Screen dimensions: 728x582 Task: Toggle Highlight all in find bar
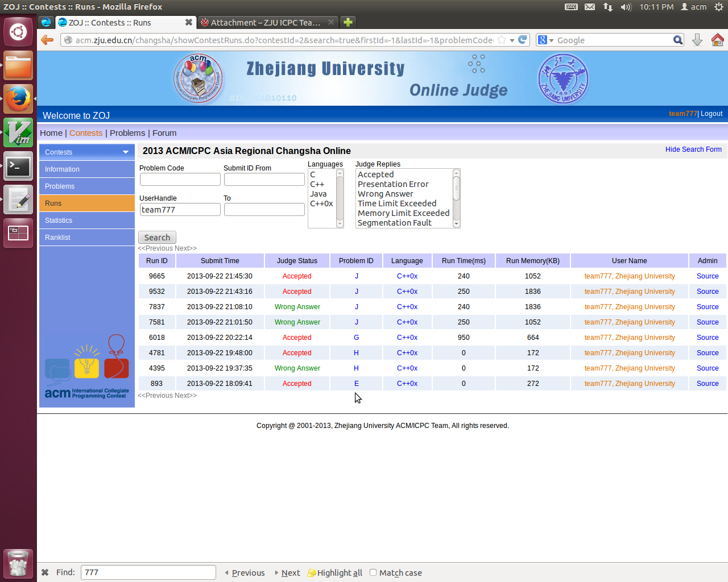coord(335,572)
